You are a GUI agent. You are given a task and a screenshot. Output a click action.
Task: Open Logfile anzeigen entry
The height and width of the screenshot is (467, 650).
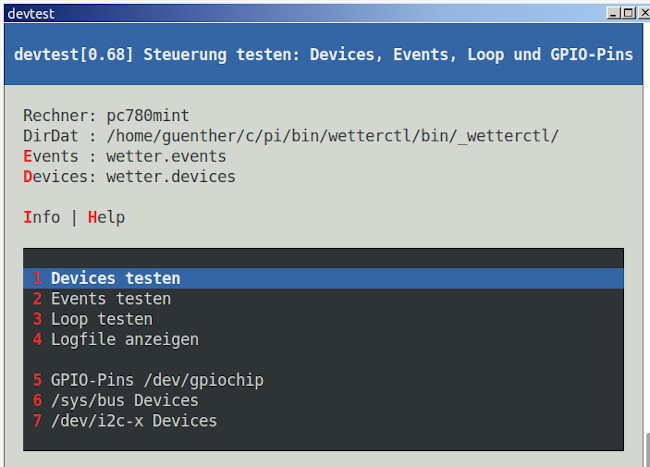coord(124,339)
